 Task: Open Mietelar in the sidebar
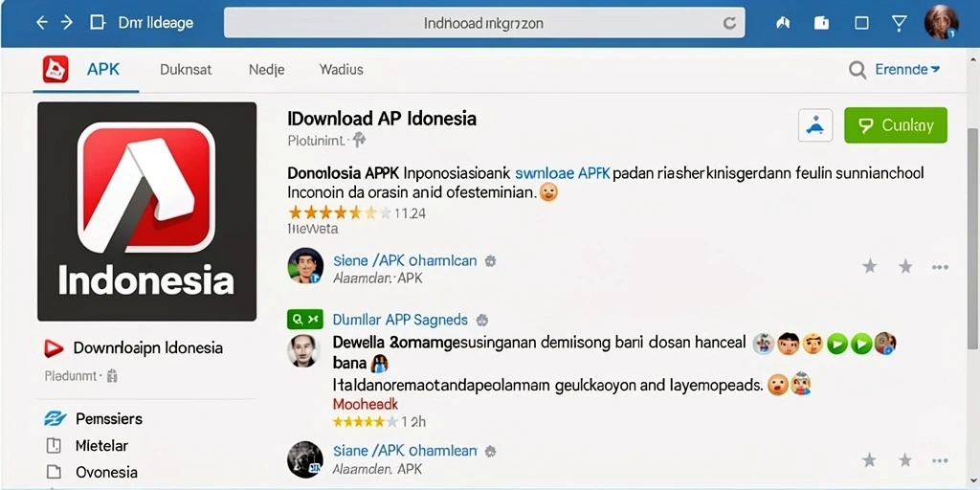pos(101,446)
